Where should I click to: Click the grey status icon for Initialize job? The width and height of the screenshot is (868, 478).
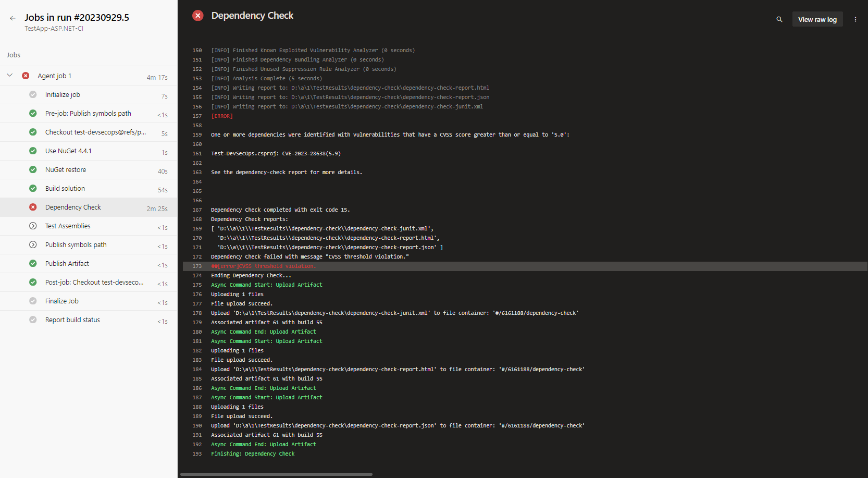[x=33, y=95]
